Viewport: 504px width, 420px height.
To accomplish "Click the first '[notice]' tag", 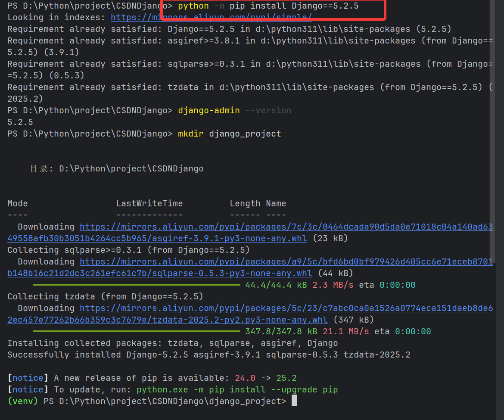I will 28,378.
